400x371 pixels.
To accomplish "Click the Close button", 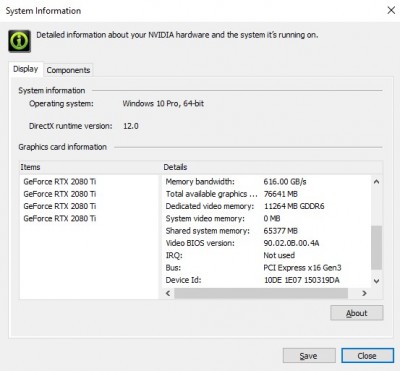I will click(367, 356).
